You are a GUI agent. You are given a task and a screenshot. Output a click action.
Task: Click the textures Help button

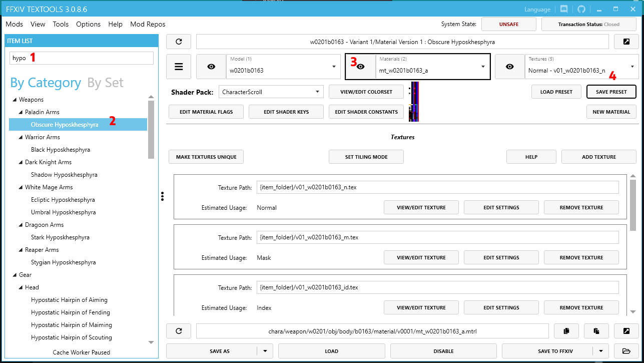point(531,157)
